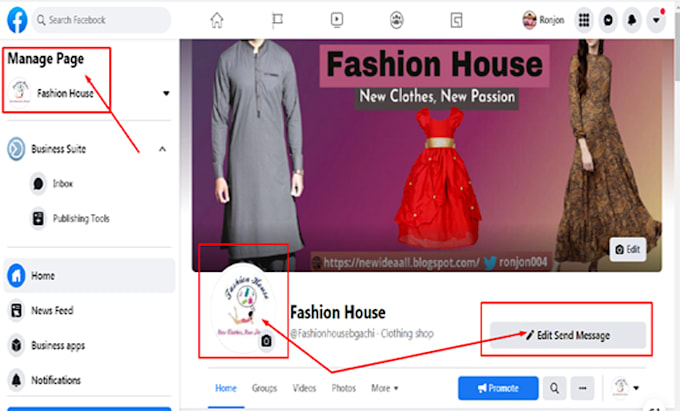The width and height of the screenshot is (680, 411).
Task: Open the Home feed icon in top navigation
Action: (217, 20)
